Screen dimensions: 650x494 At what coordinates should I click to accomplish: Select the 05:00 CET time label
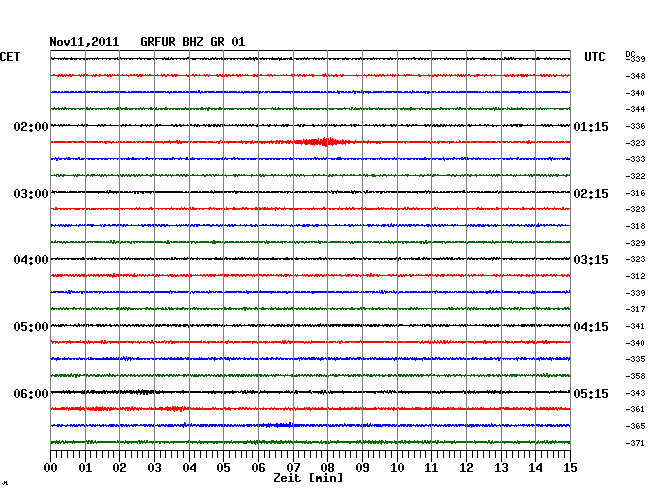pos(31,327)
